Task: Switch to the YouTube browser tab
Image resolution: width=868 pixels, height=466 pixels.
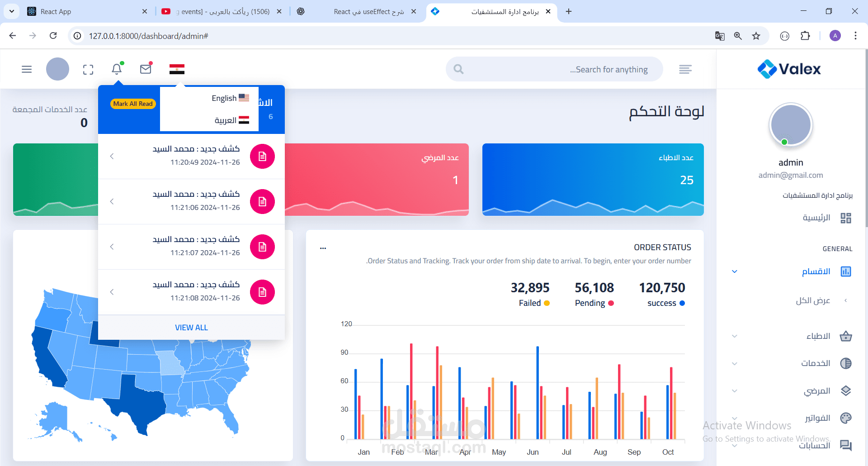Action: (222, 11)
